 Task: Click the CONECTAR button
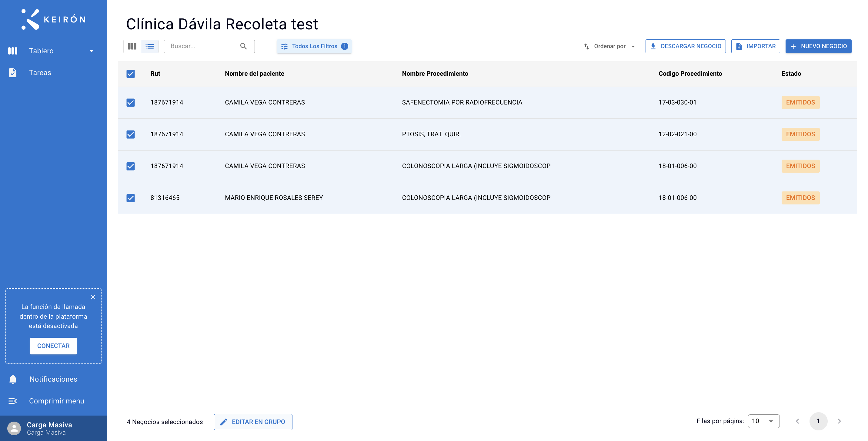(x=53, y=346)
